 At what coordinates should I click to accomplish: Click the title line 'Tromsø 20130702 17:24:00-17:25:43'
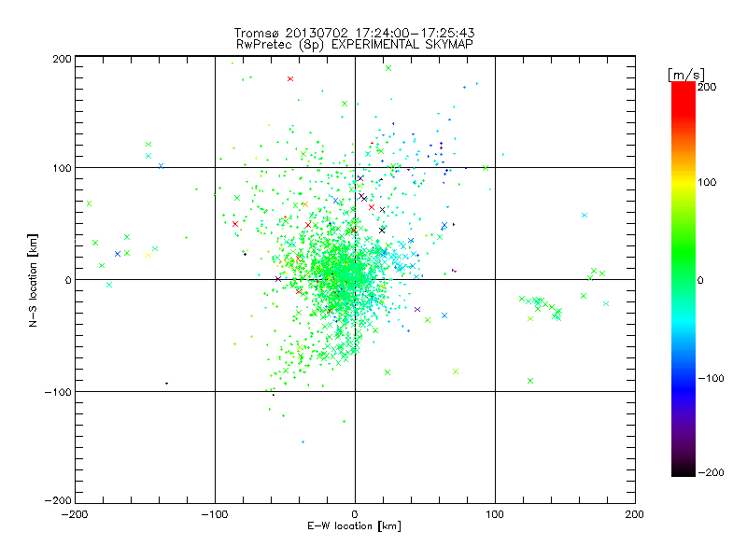pos(354,33)
